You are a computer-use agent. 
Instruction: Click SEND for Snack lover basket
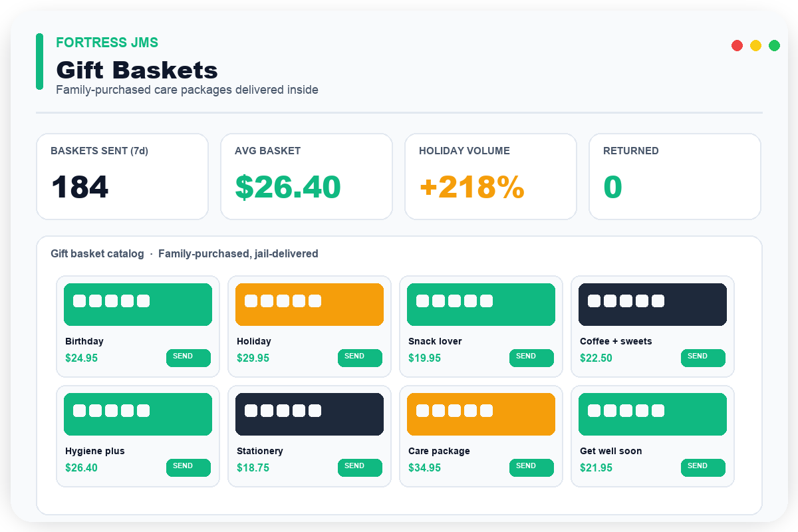click(x=531, y=358)
